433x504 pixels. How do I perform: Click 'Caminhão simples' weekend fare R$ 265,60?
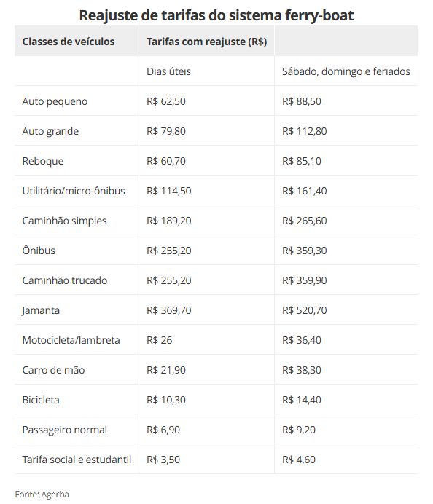tap(304, 221)
